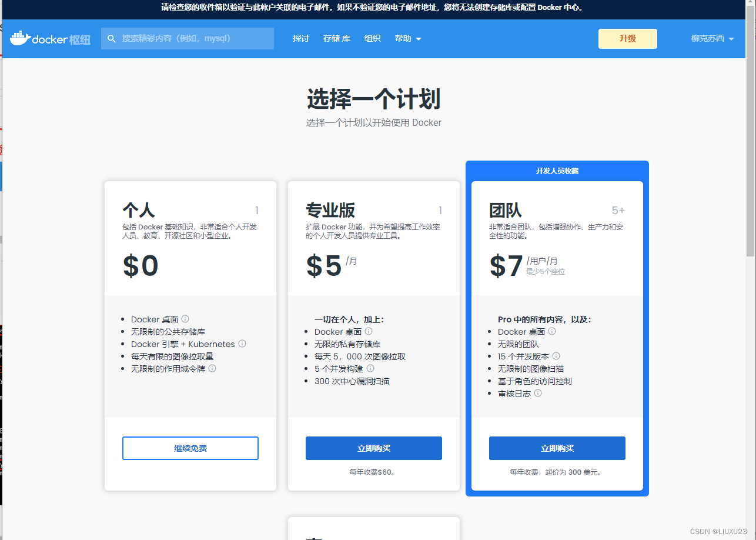The width and height of the screenshot is (756, 540).
Task: Open info icon beside 15 个并发版本
Action: [x=556, y=356]
